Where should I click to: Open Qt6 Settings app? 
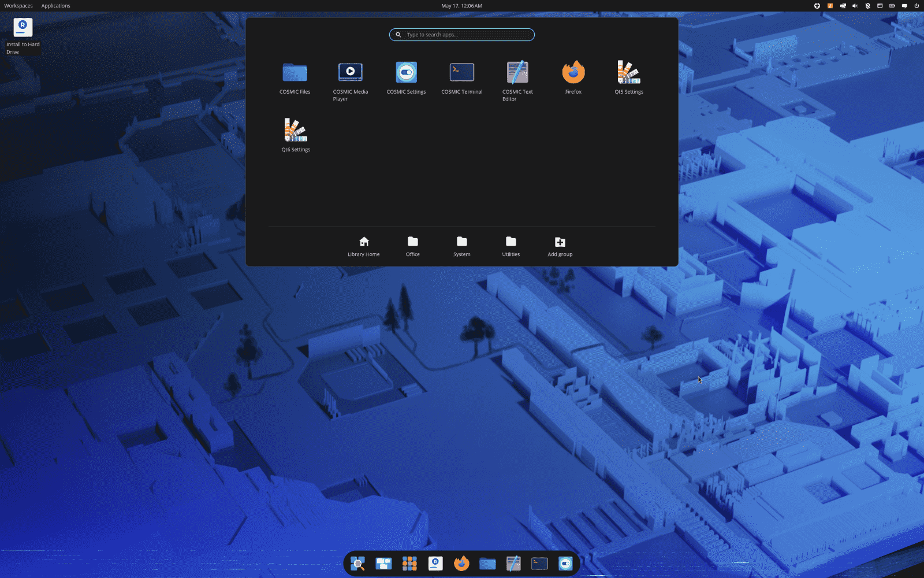(296, 136)
